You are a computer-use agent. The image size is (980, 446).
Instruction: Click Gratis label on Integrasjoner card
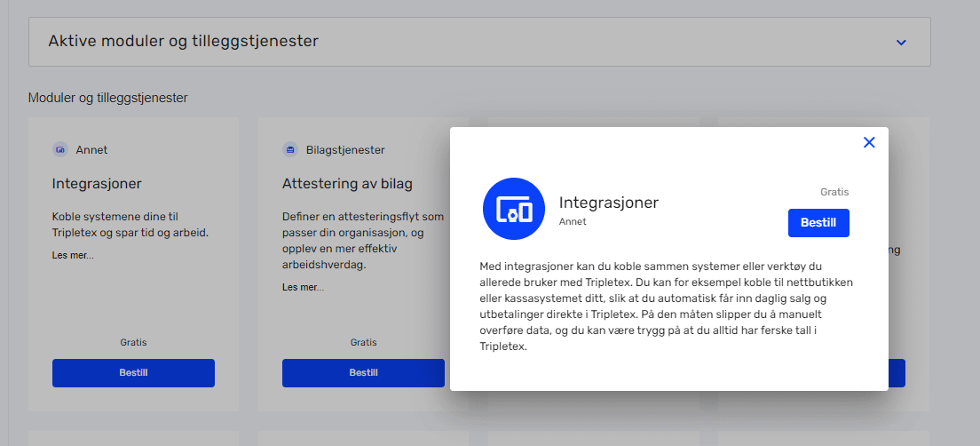click(x=133, y=343)
